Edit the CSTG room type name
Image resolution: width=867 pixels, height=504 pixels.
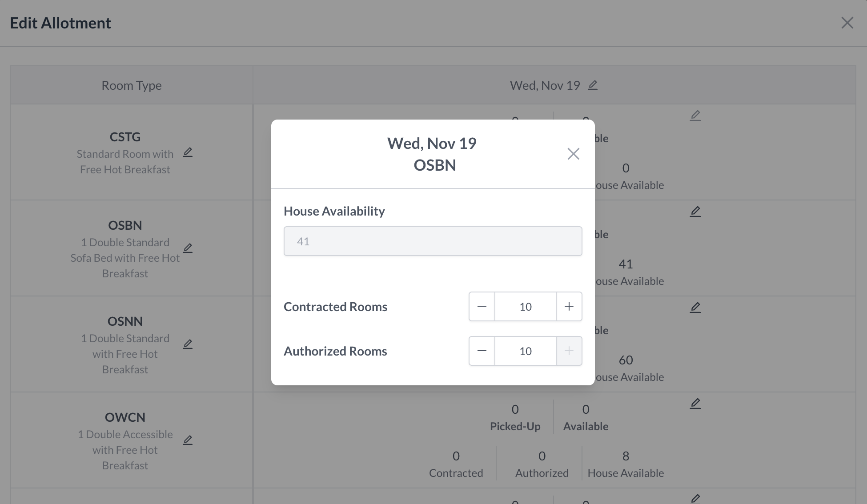pos(188,153)
